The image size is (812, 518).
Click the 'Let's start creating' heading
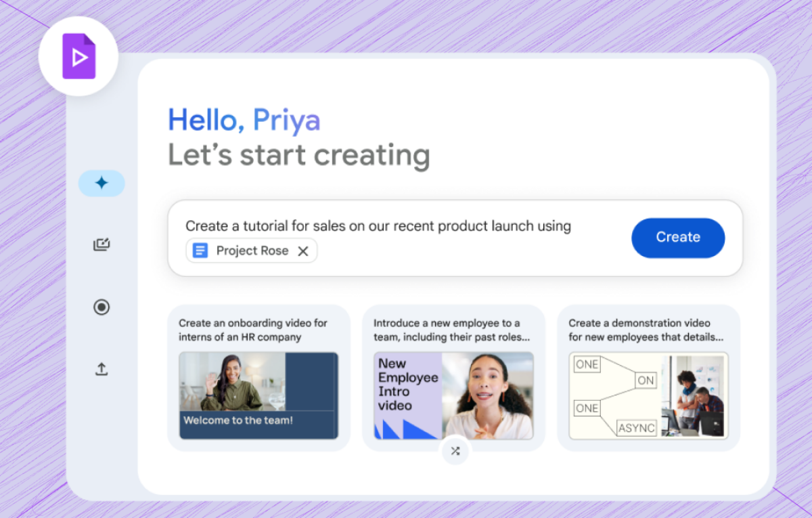point(299,155)
